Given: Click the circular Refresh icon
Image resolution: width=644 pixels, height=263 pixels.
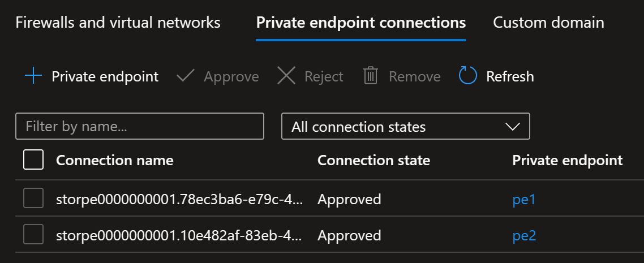Looking at the screenshot, I should pyautogui.click(x=468, y=76).
